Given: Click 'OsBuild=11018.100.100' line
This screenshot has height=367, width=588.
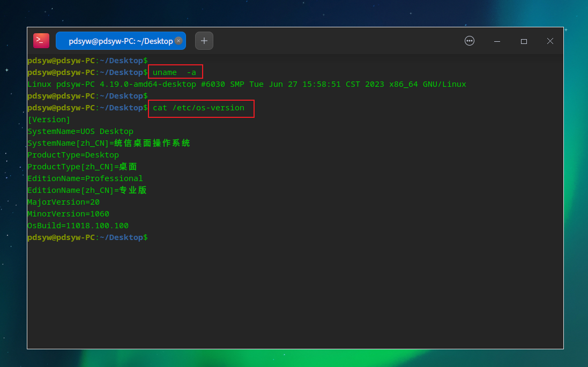Looking at the screenshot, I should [78, 226].
